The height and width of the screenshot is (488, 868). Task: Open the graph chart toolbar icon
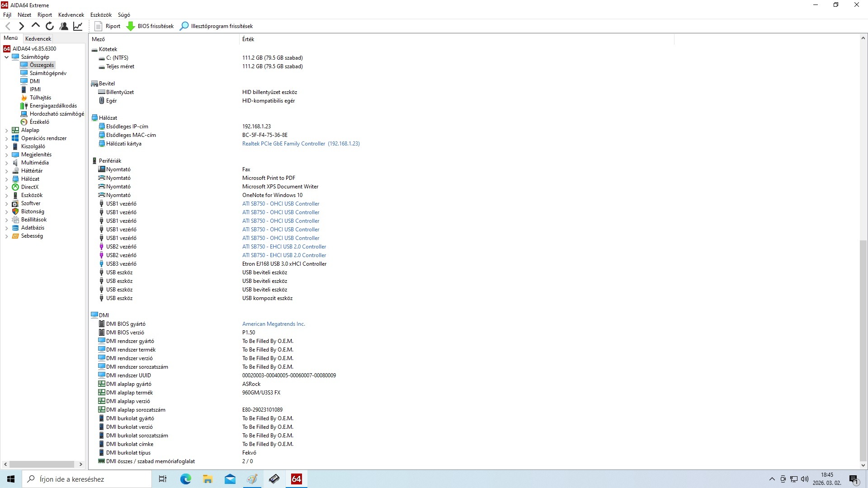[78, 26]
